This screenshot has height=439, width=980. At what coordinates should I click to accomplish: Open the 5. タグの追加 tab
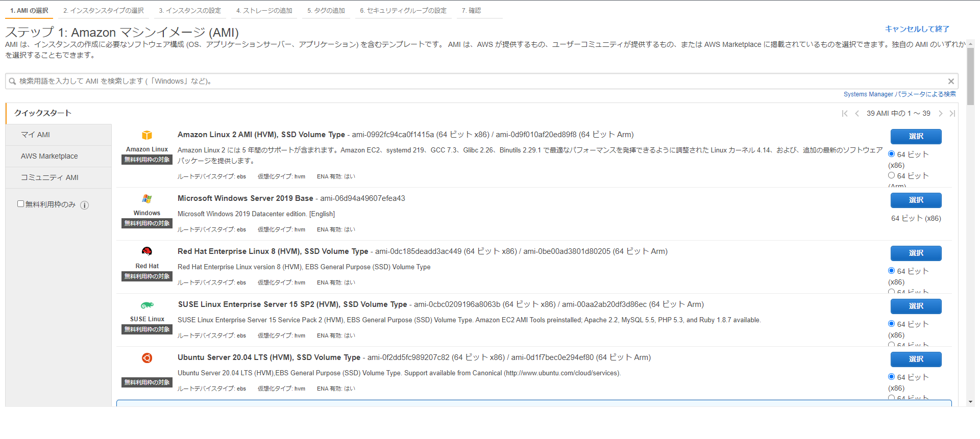point(326,11)
